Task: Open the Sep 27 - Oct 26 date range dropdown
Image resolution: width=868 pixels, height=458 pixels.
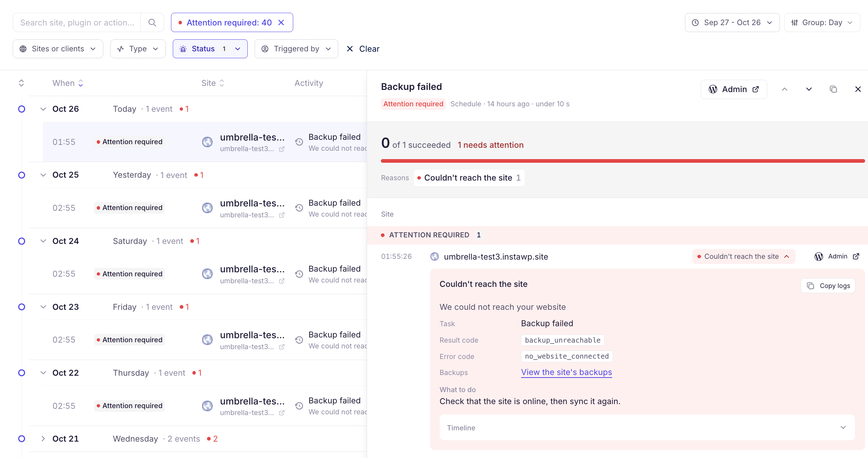Action: (732, 23)
